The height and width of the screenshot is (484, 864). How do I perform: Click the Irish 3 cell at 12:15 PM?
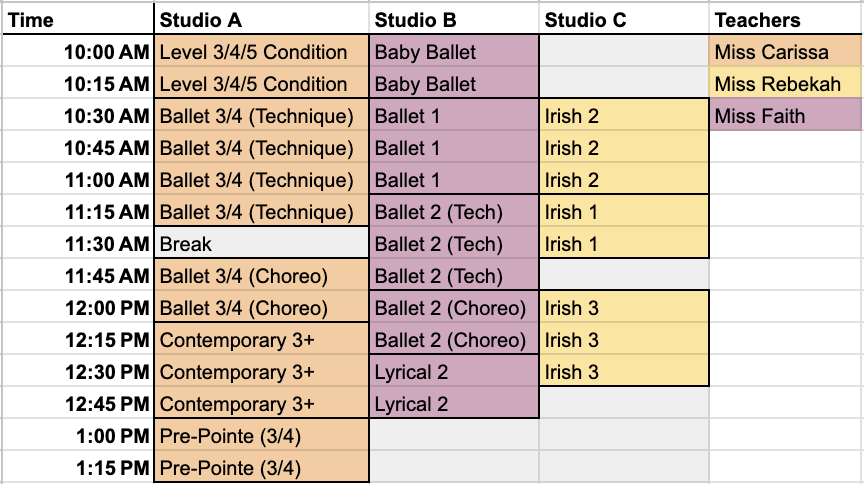tap(623, 340)
